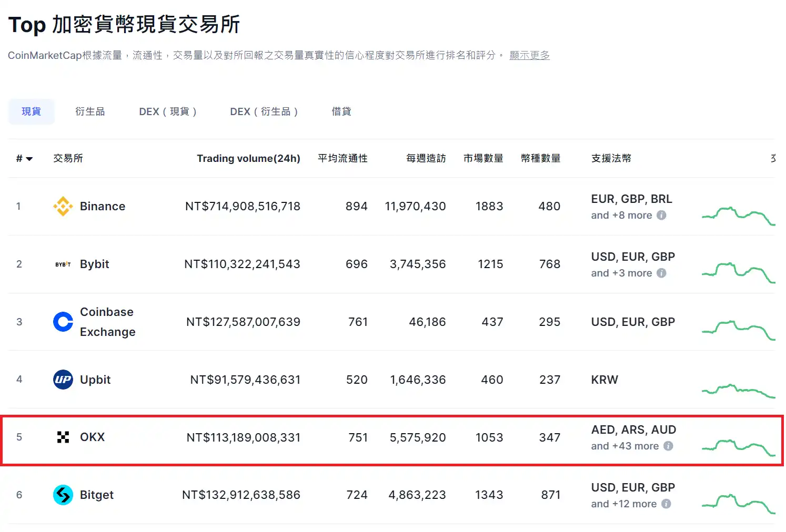This screenshot has height=532, width=786.
Task: Click 'and +12 more' in Bitget row
Action: 624,504
